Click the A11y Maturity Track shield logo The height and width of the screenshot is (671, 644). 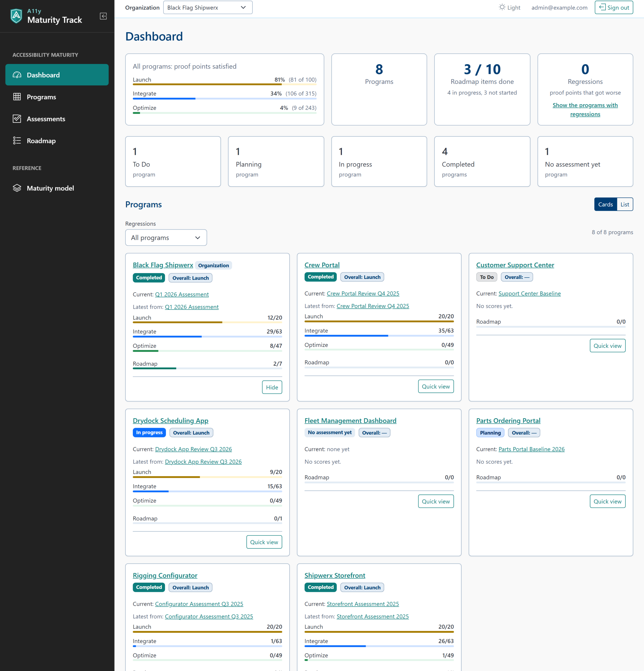16,16
